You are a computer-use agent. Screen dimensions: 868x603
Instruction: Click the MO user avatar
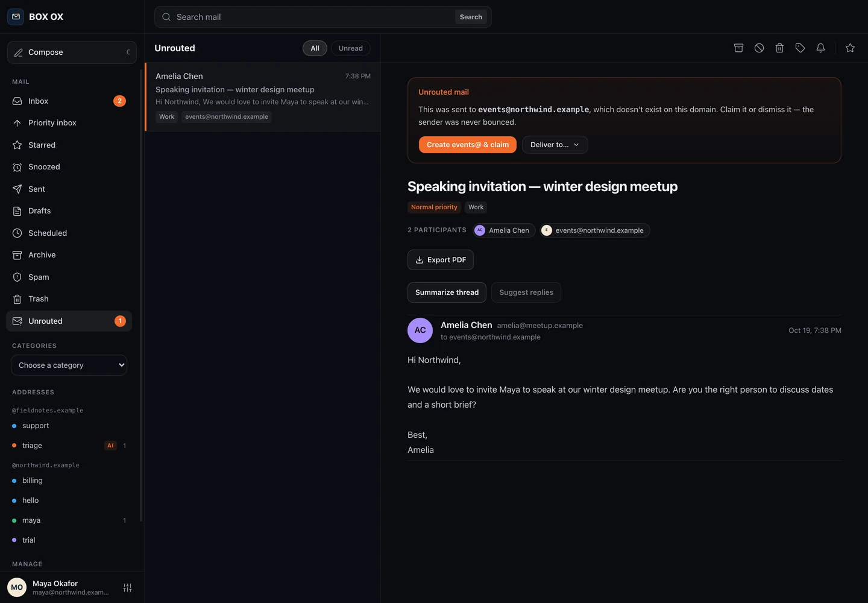(x=17, y=587)
